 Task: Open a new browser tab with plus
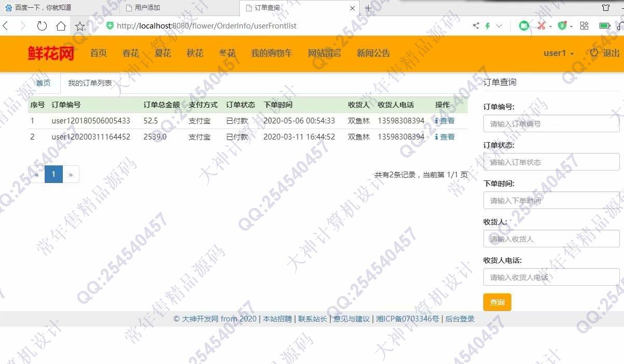(368, 8)
